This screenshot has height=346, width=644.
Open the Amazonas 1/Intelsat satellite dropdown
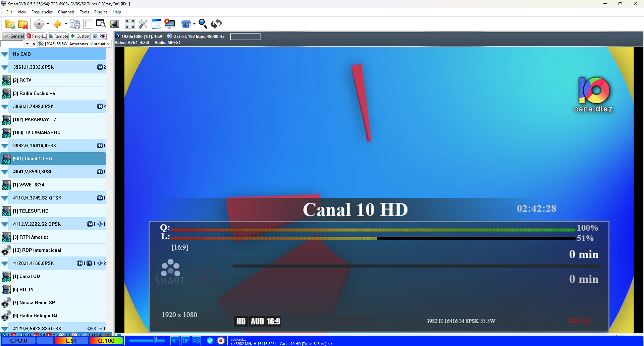tap(109, 44)
